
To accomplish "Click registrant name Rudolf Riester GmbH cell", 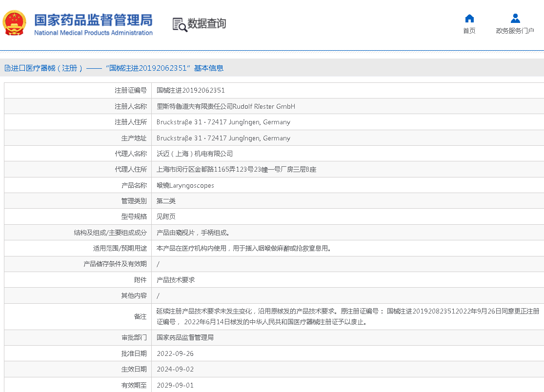I will (x=225, y=106).
